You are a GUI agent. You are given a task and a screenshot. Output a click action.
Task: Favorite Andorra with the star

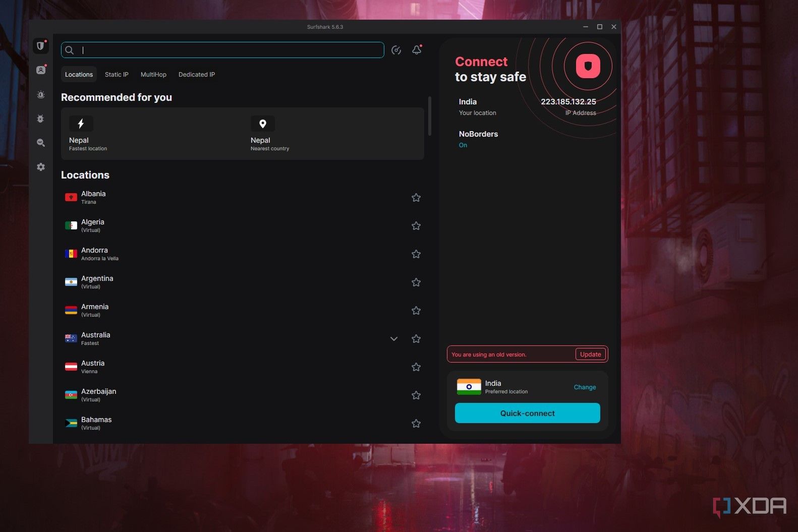[x=416, y=254]
